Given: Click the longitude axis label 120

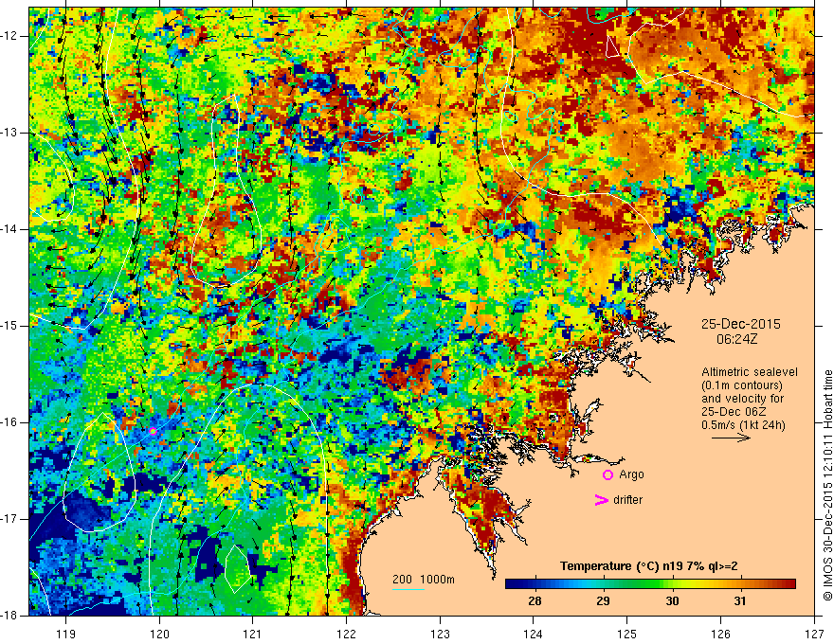Looking at the screenshot, I should coord(159,634).
